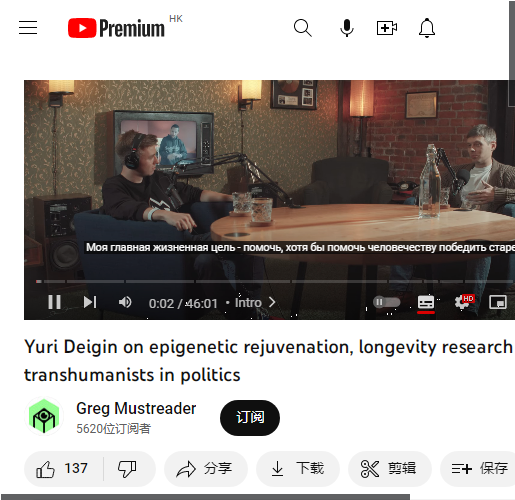Subscribe with the 订阅 button

click(250, 418)
